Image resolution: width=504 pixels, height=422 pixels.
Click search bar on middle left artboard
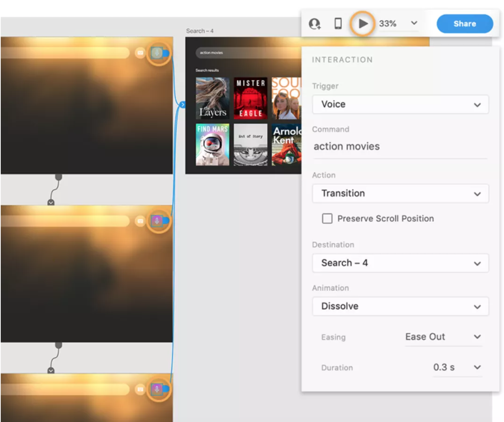click(x=65, y=221)
